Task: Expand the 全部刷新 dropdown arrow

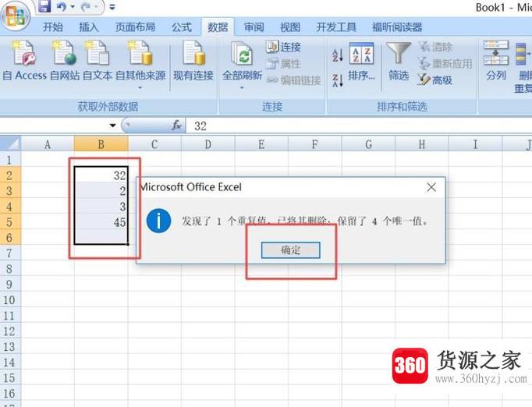Action: 242,87
